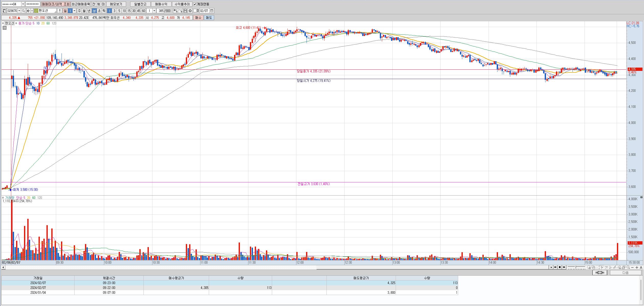The image size is (644, 306).
Task: Click the exclamation mark info icon
Action: pos(60,11)
